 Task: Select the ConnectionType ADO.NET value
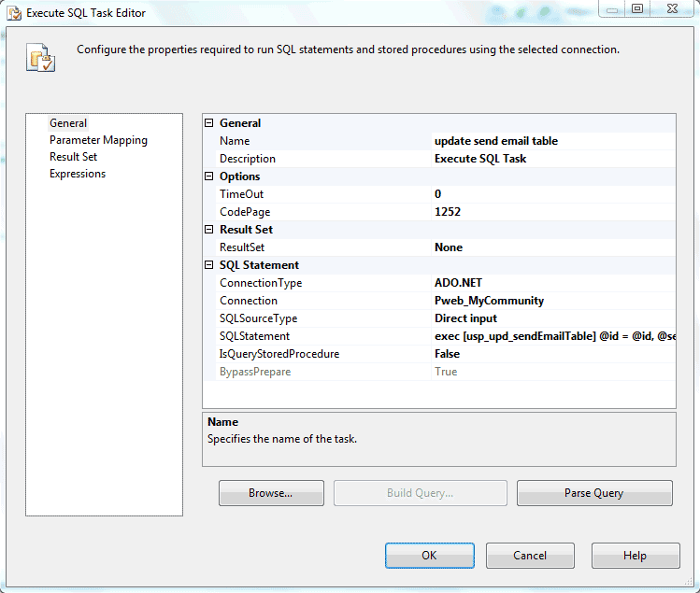tap(551, 283)
